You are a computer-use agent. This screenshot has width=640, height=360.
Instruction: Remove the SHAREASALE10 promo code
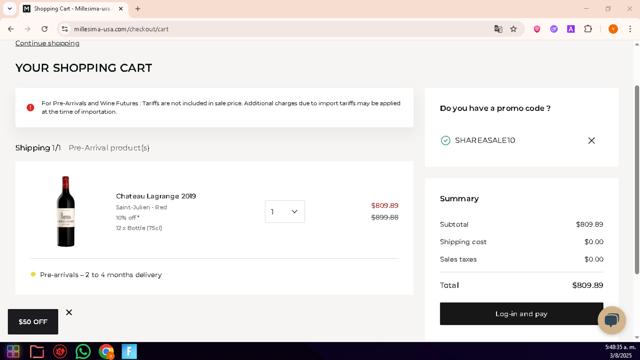pyautogui.click(x=591, y=140)
